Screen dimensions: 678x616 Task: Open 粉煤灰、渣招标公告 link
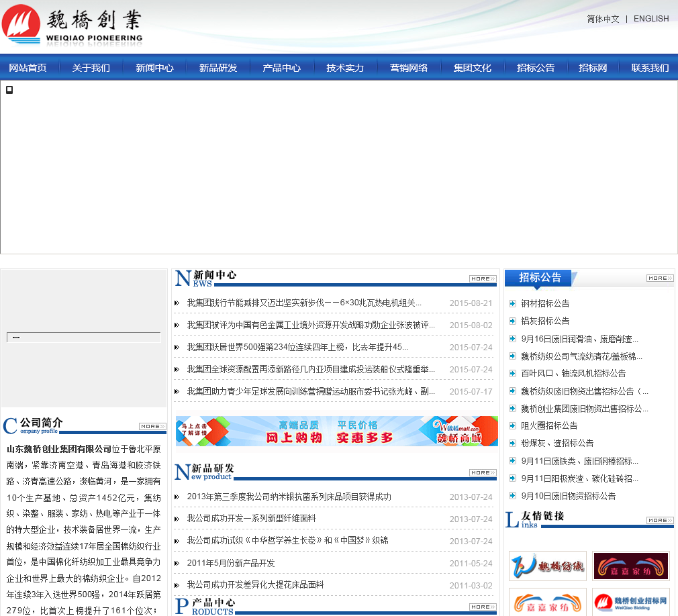click(557, 443)
